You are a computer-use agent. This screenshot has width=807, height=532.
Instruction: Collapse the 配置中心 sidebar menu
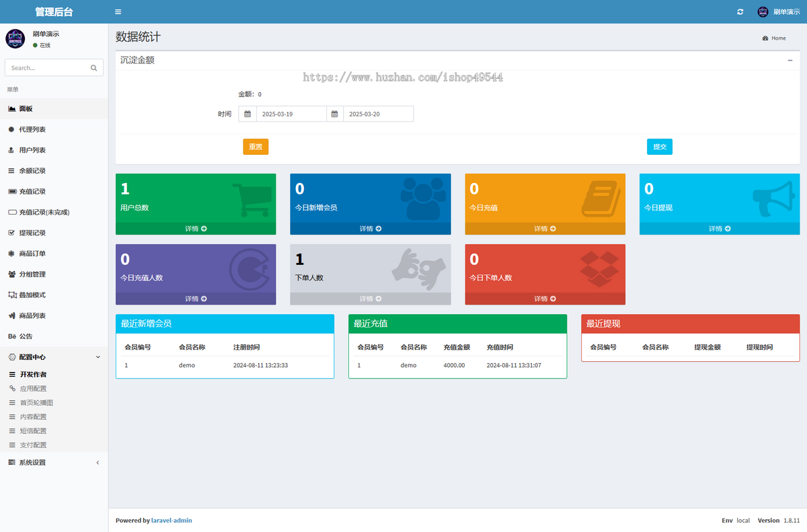(54, 357)
